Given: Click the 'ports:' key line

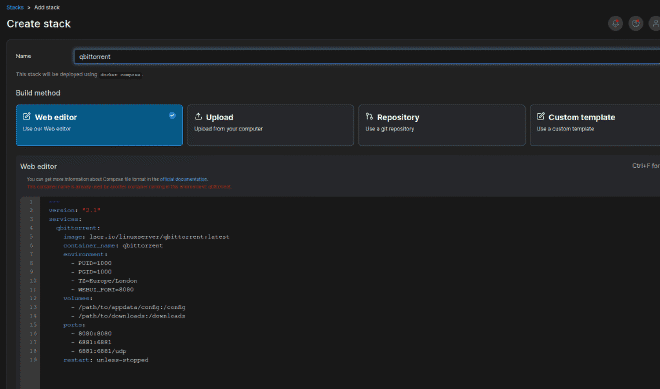Looking at the screenshot, I should (x=74, y=325).
